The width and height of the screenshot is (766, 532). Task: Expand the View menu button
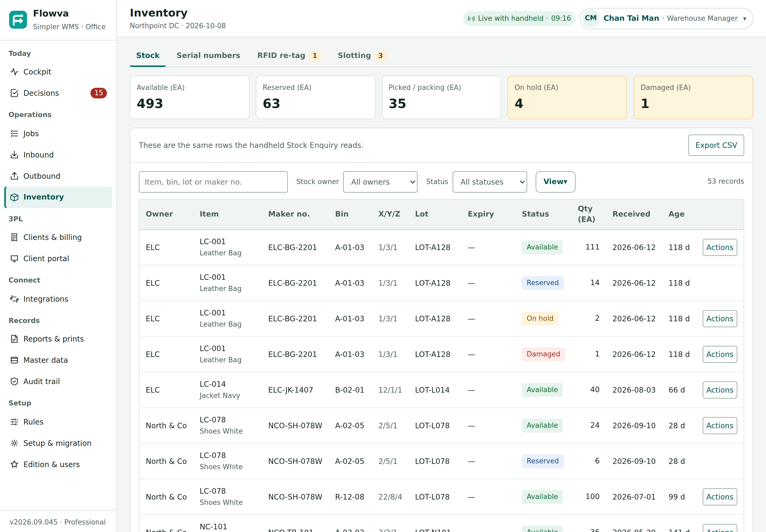click(x=555, y=182)
